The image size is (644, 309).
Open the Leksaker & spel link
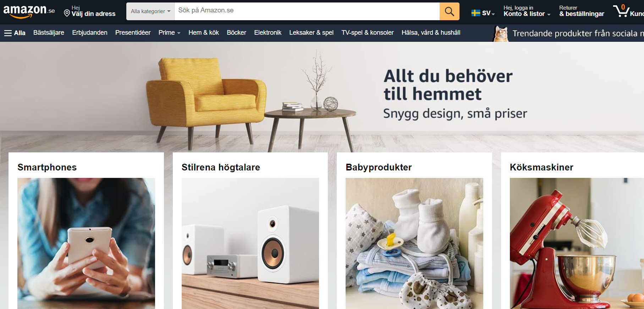pyautogui.click(x=311, y=33)
